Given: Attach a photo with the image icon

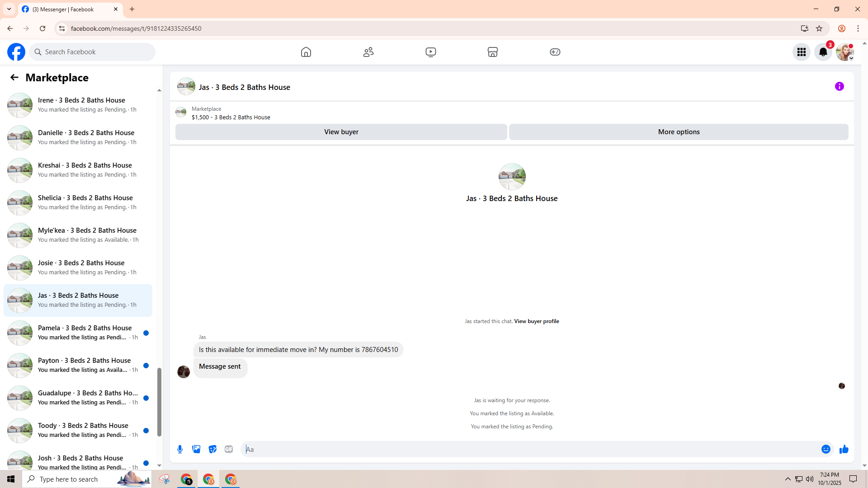Looking at the screenshot, I should coord(196,449).
